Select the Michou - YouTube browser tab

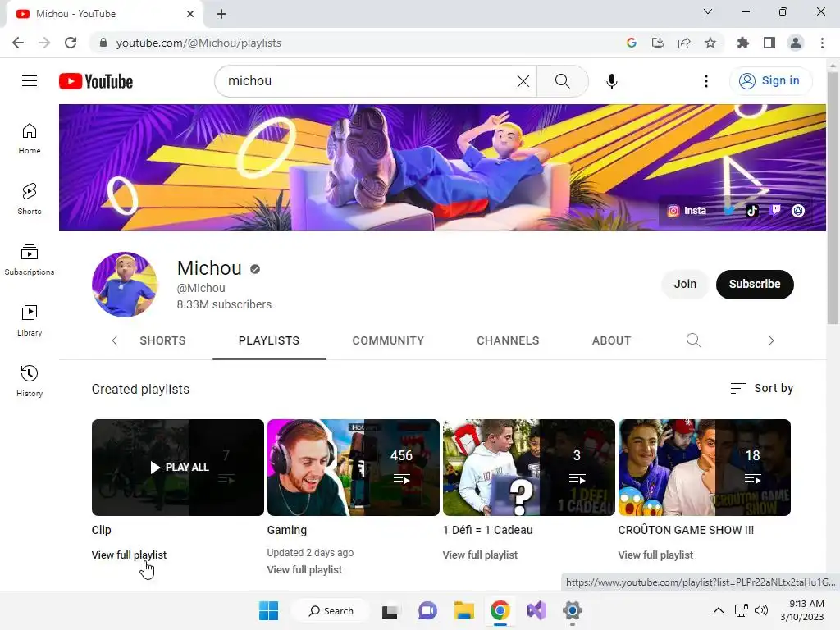[x=105, y=14]
